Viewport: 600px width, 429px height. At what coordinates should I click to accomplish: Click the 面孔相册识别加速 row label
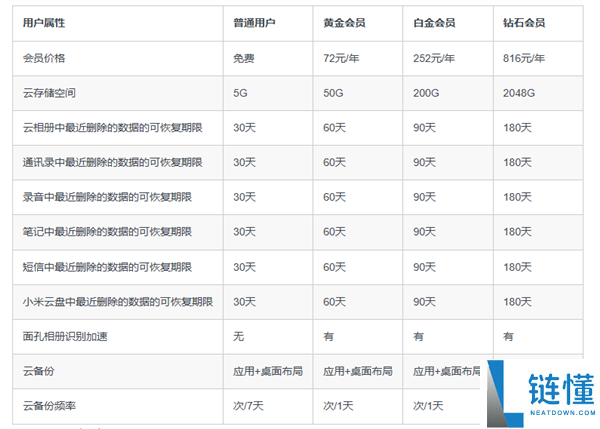65,337
